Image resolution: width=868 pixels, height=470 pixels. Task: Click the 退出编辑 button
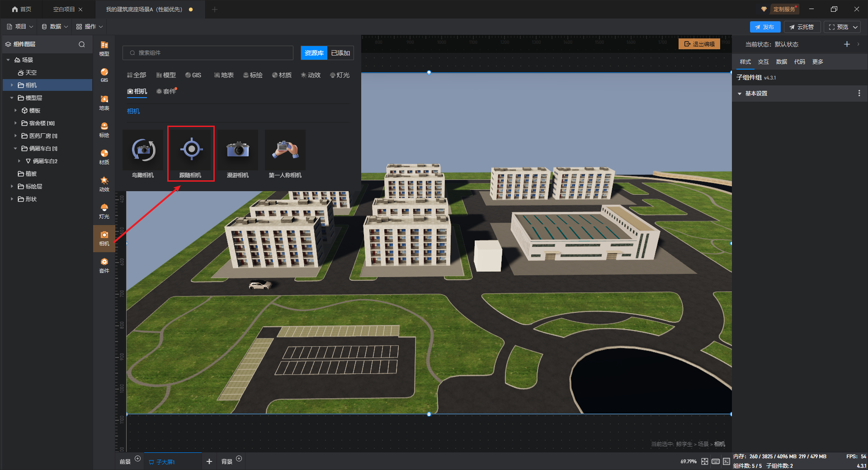699,44
